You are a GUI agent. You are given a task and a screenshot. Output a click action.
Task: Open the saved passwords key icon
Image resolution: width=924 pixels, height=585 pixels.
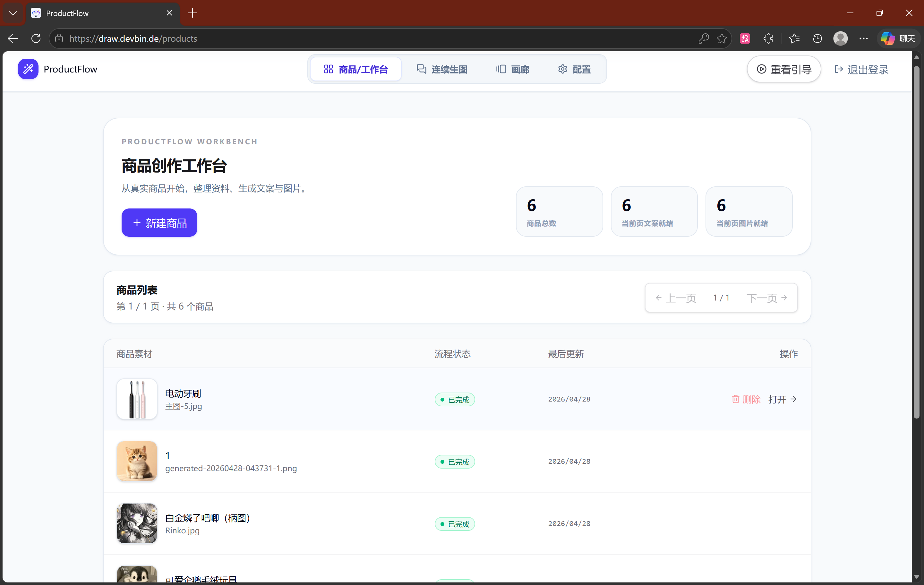[703, 38]
